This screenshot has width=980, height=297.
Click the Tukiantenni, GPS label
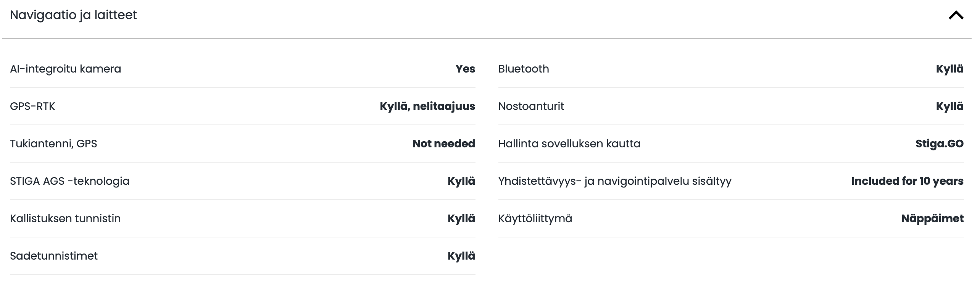(x=53, y=144)
